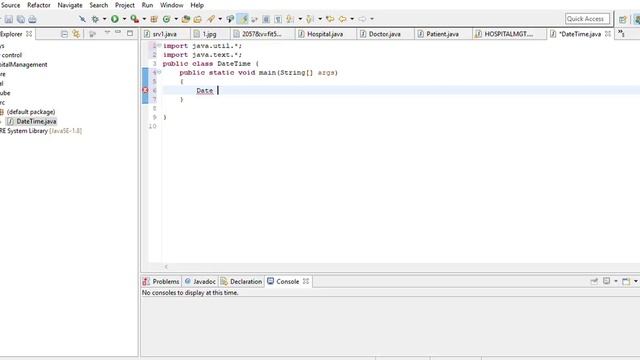Image resolution: width=640 pixels, height=360 pixels.
Task: Click Next Annotation toolbar icon
Action: pyautogui.click(x=290, y=19)
